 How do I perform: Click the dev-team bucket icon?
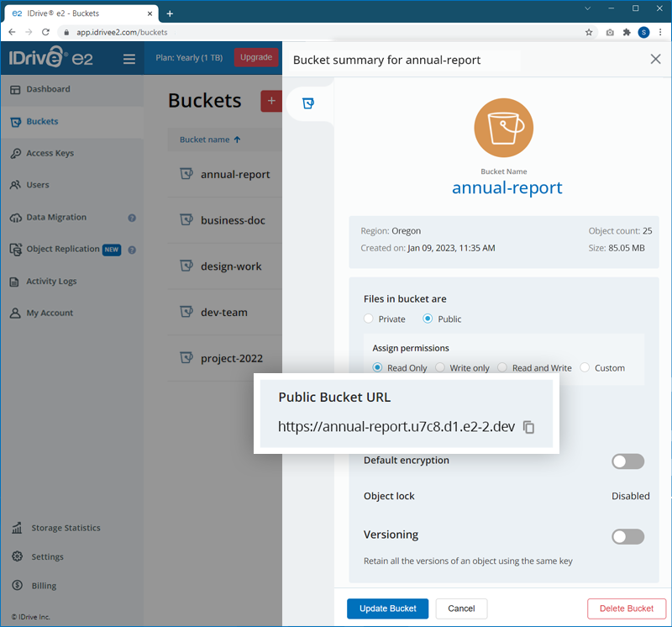(186, 311)
